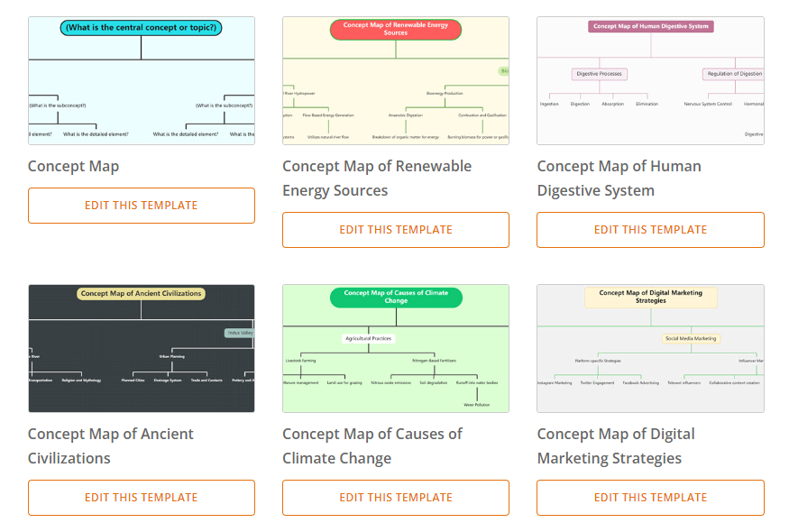Click "Concept Map of Digital Marketing Strategies" title
The width and height of the screenshot is (789, 532).
coord(616,445)
